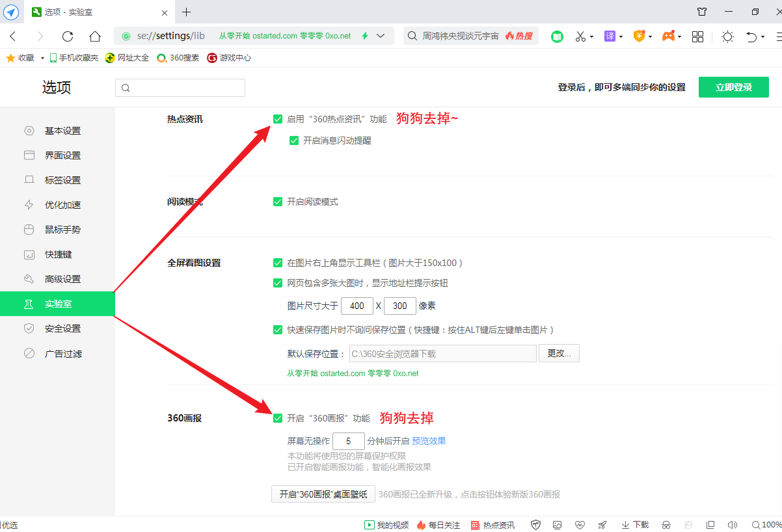Toggle 在图片右上角显示工具栏 checkbox
782x532 pixels.
(x=278, y=263)
